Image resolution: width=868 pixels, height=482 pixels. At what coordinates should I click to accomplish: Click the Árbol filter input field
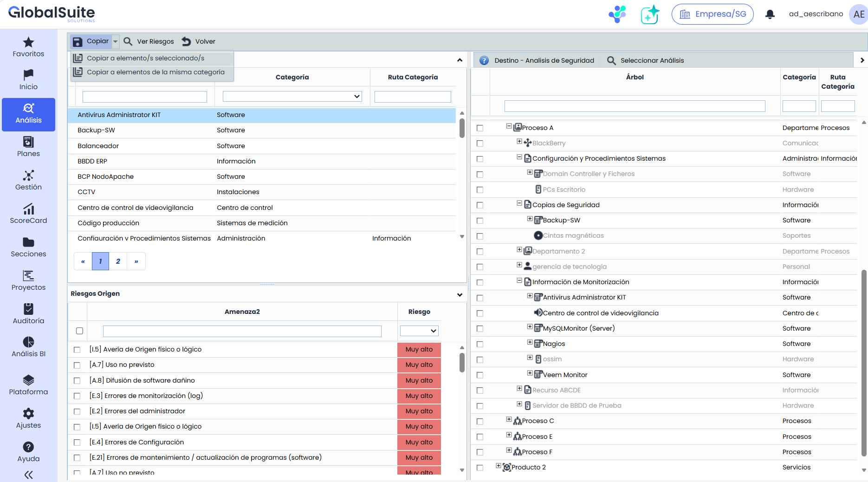tap(635, 106)
